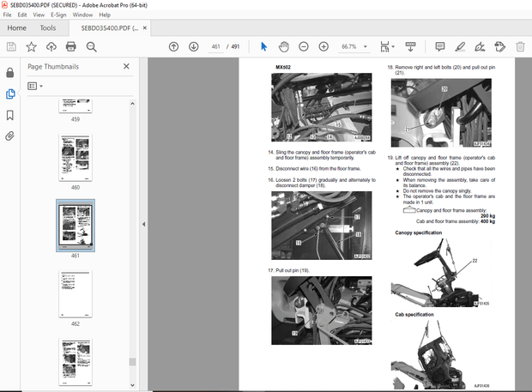
Task: Select the page 460 thumbnail
Action: pos(76,158)
